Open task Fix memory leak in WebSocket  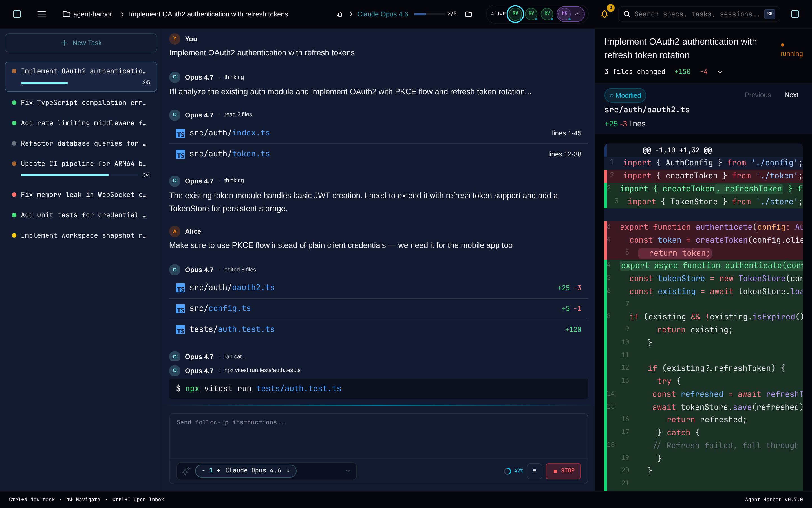[x=81, y=195]
